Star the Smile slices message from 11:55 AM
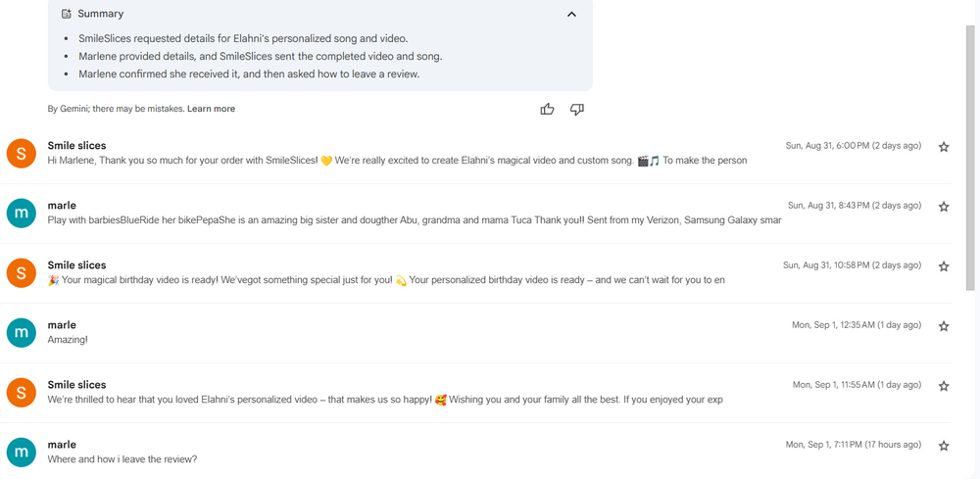The width and height of the screenshot is (980, 479). pyautogui.click(x=944, y=386)
